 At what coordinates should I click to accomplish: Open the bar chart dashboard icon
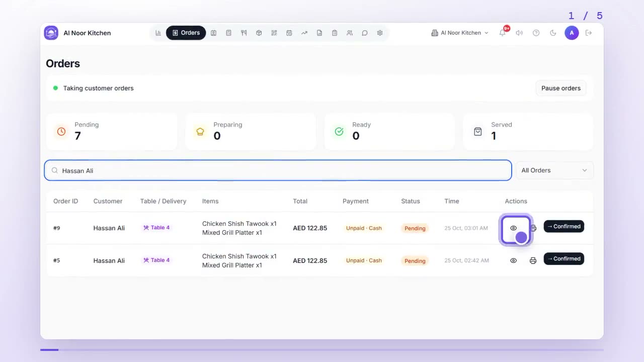tap(158, 33)
